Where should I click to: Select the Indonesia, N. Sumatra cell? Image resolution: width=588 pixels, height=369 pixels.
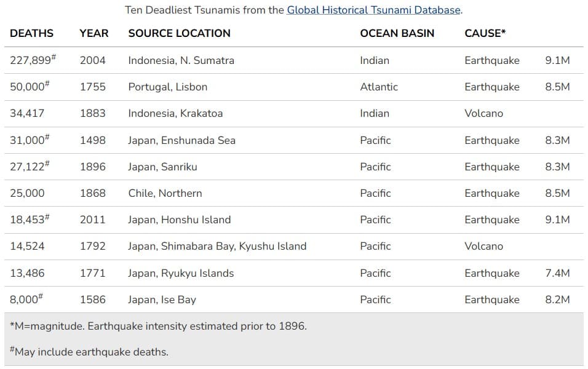point(181,60)
